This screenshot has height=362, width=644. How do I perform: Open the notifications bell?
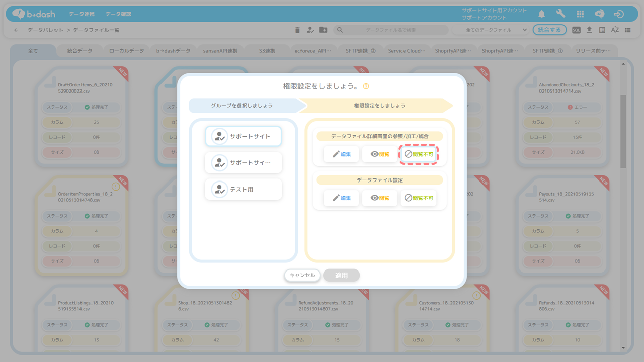coord(542,14)
